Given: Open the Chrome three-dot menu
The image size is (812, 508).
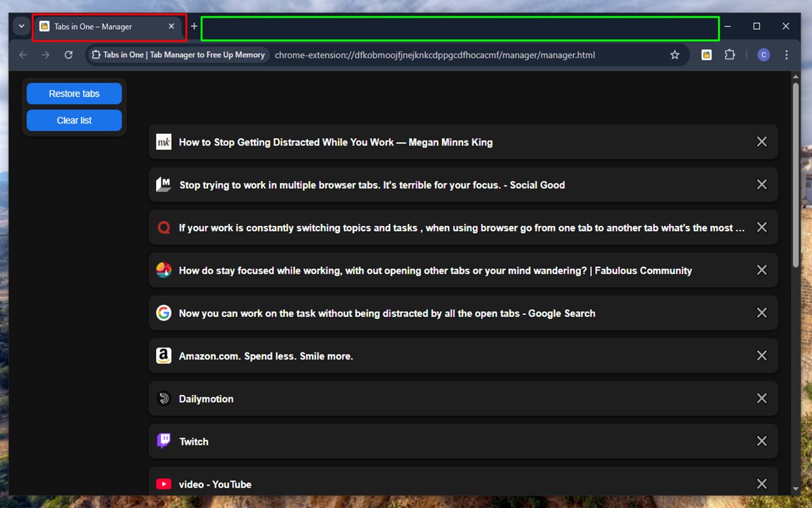Looking at the screenshot, I should [787, 55].
